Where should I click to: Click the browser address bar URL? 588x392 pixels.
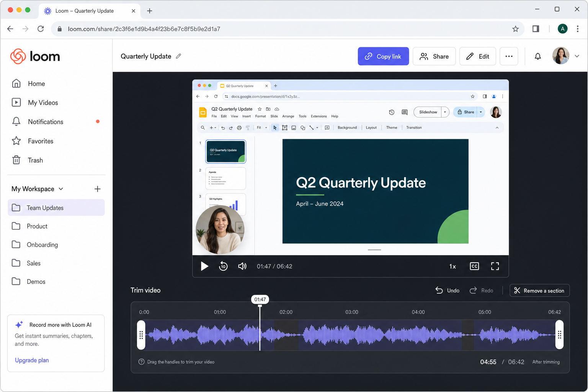coord(144,29)
